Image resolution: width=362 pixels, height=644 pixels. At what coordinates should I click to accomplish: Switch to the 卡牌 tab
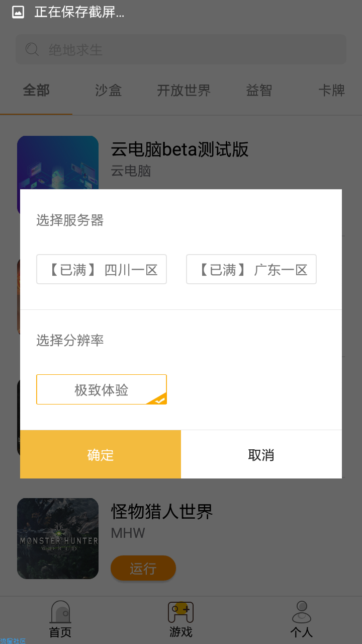point(332,91)
